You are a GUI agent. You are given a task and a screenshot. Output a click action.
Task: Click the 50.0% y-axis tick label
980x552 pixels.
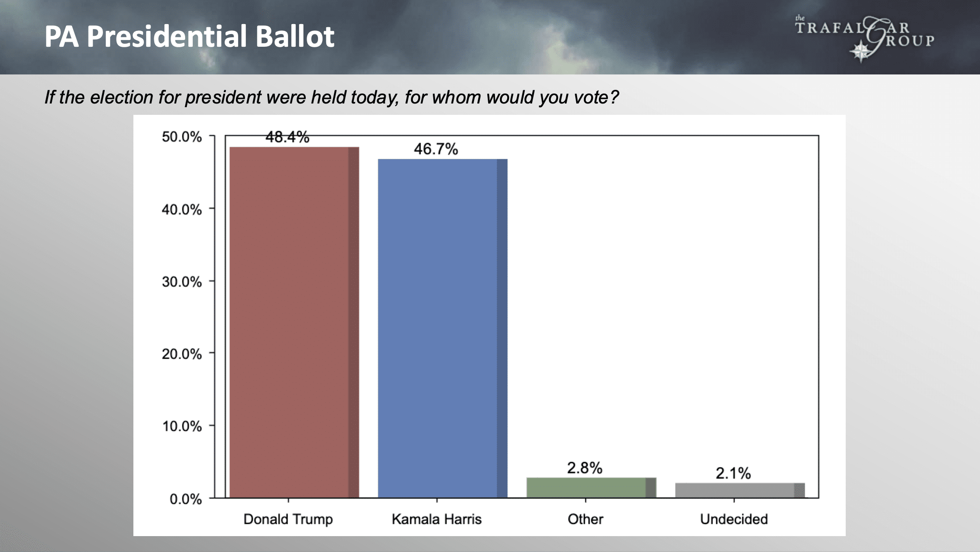(x=181, y=137)
